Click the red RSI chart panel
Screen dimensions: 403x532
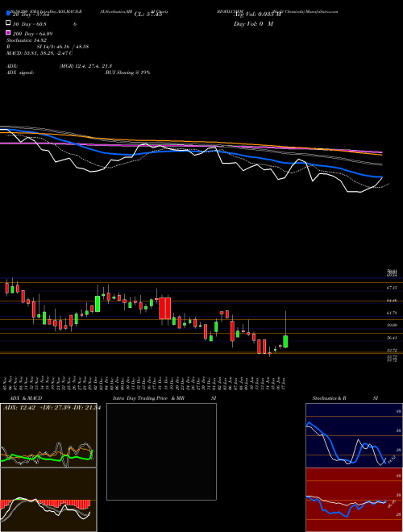pyautogui.click(x=354, y=500)
